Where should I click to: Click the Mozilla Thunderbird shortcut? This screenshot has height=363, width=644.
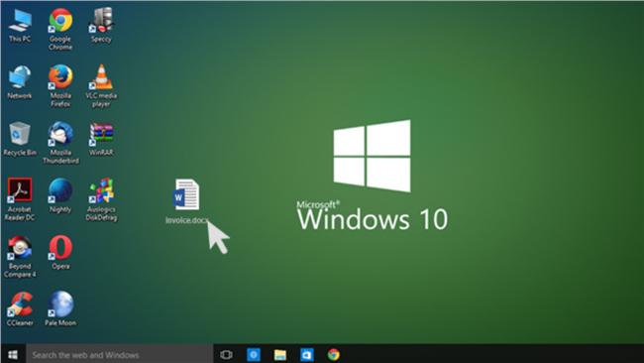(60, 142)
